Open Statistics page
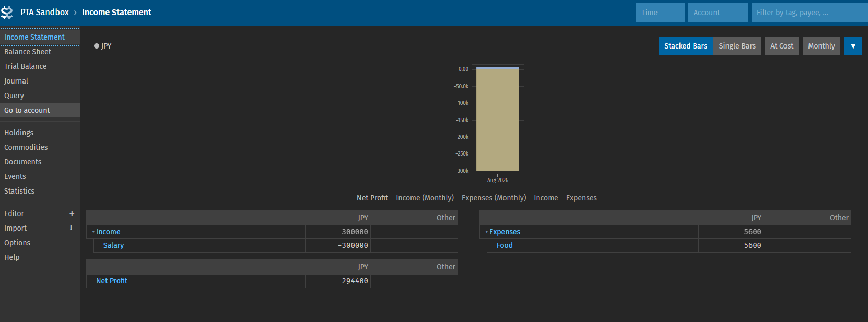 (x=40, y=191)
